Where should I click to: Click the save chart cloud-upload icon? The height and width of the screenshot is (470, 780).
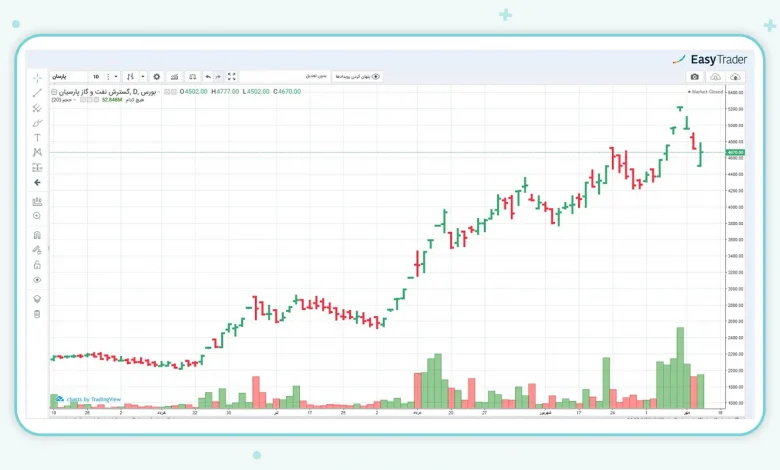pyautogui.click(x=735, y=77)
